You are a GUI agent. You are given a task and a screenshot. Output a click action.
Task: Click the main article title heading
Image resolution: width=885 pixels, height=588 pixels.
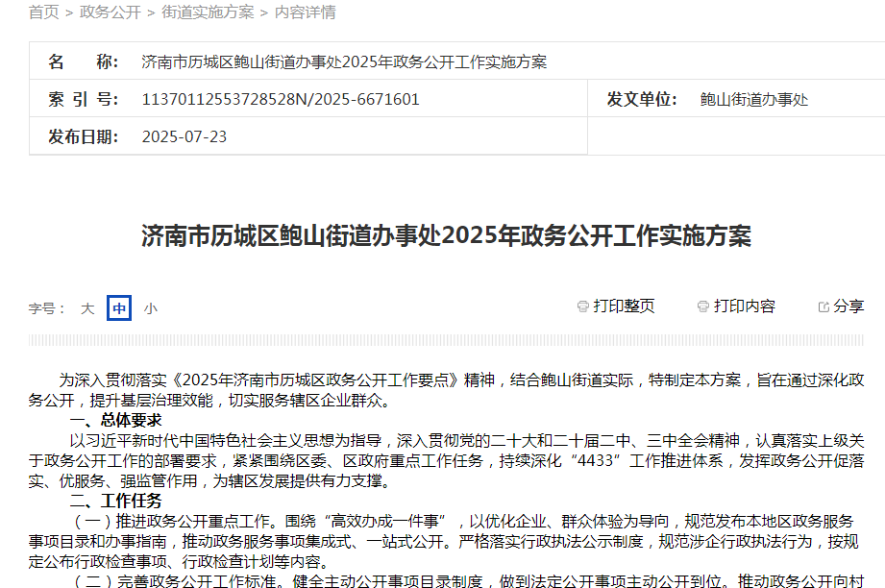[x=446, y=236]
